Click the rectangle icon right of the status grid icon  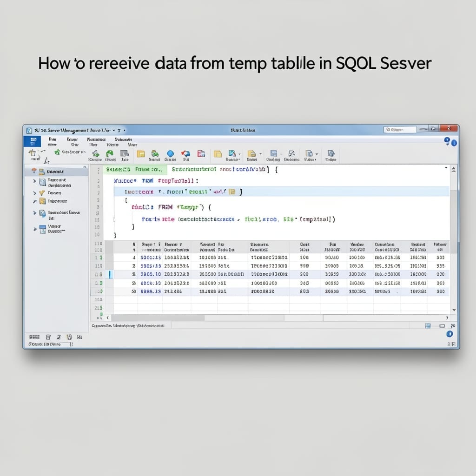point(442,326)
